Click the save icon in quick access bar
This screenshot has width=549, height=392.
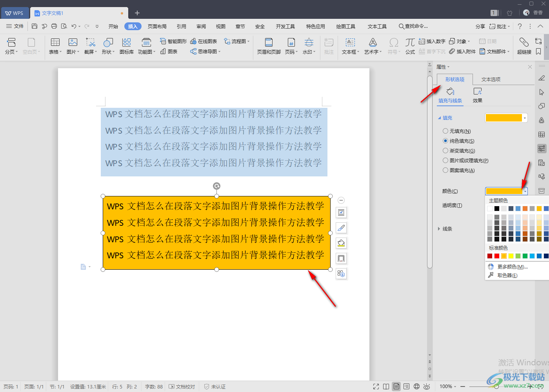tap(35, 26)
